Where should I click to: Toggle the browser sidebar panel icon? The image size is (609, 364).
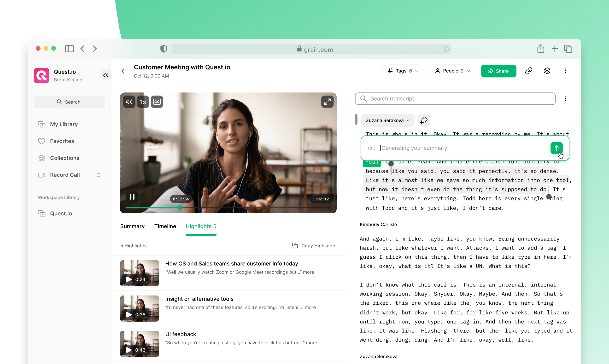click(x=69, y=49)
